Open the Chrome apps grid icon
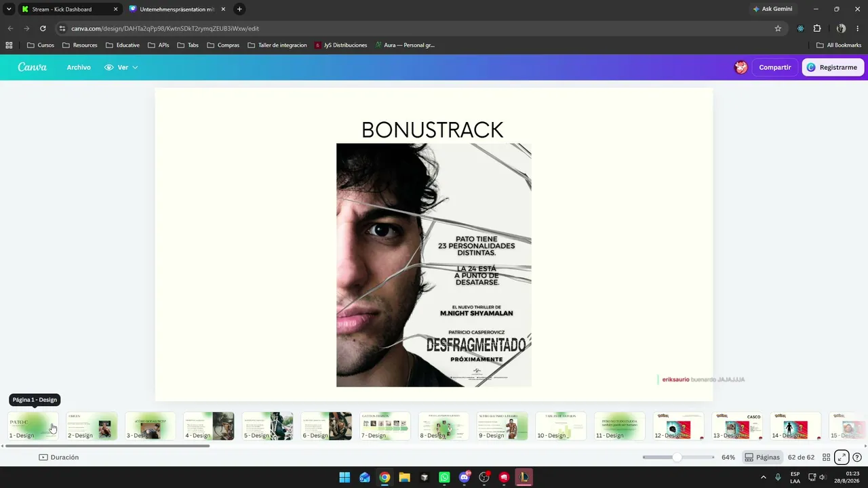868x488 pixels. click(x=9, y=45)
